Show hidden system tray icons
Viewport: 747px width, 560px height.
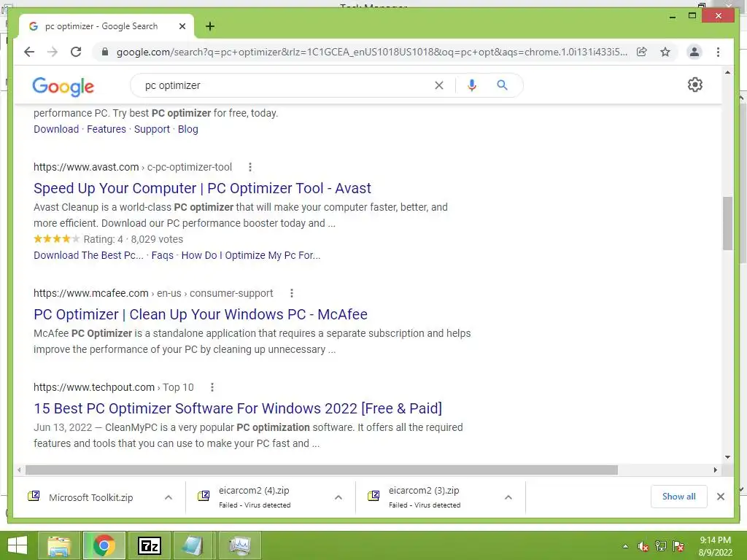(x=625, y=546)
